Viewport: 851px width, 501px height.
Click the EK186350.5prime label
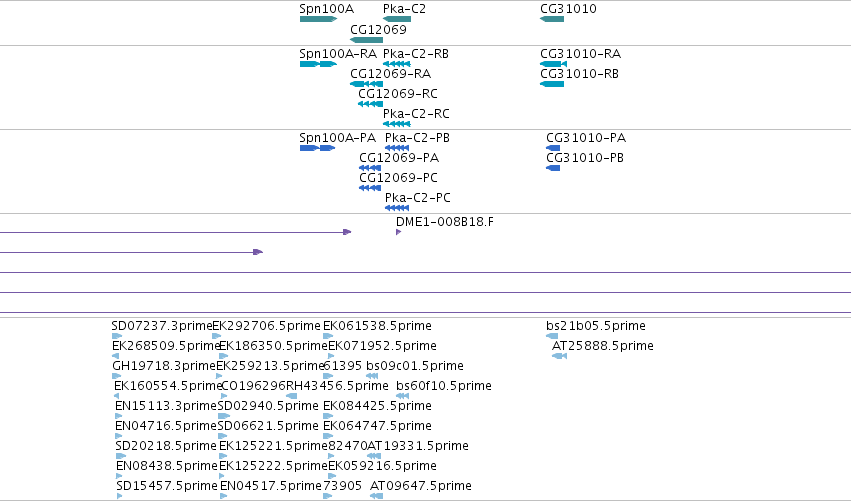pos(274,346)
